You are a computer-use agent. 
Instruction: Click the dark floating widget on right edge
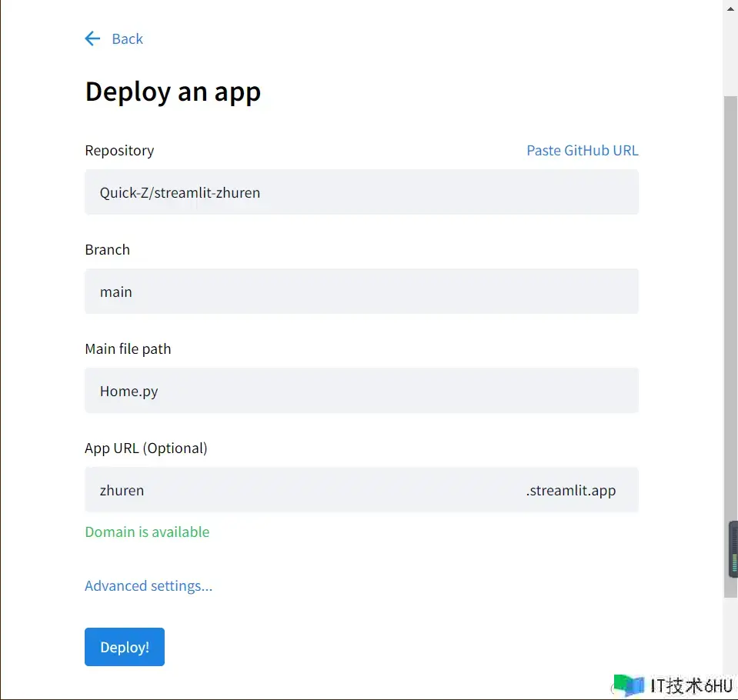(x=733, y=549)
